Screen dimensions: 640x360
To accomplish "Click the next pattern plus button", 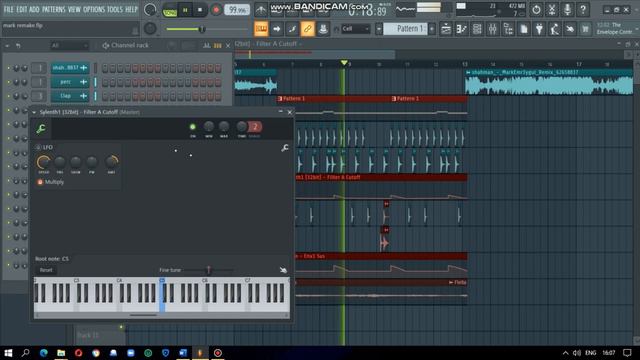I will coord(431,29).
